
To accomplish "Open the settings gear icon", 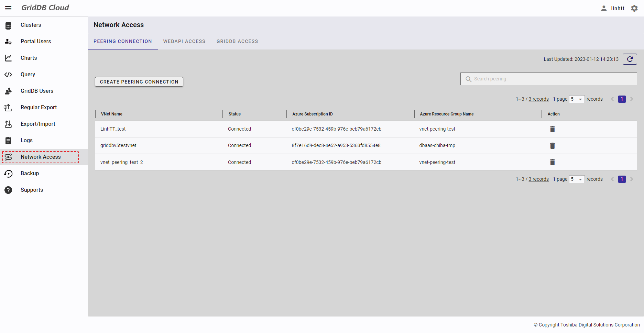I will (634, 8).
